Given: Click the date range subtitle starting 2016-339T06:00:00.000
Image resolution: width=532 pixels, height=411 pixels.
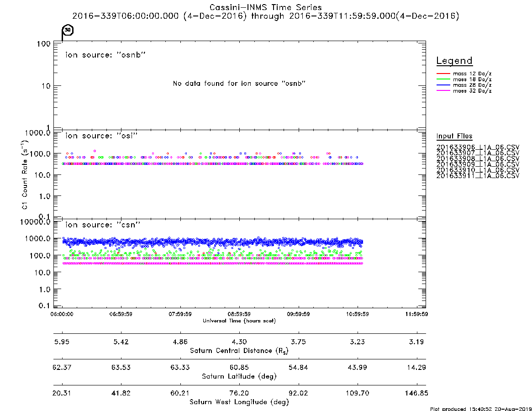Looking at the screenshot, I should pyautogui.click(x=266, y=16).
